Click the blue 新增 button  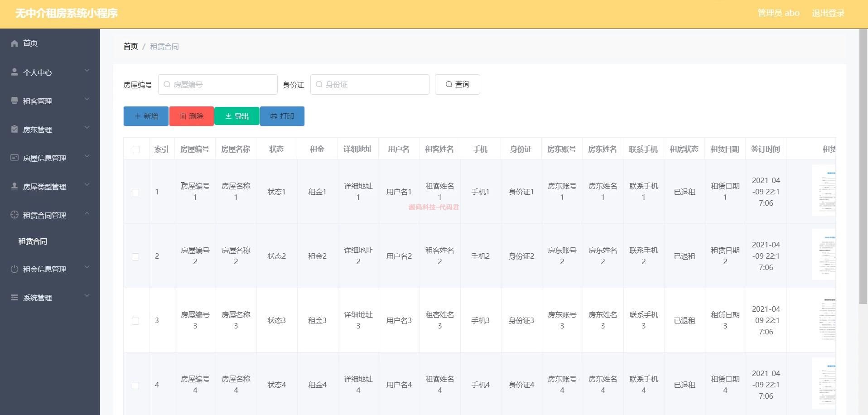[146, 116]
